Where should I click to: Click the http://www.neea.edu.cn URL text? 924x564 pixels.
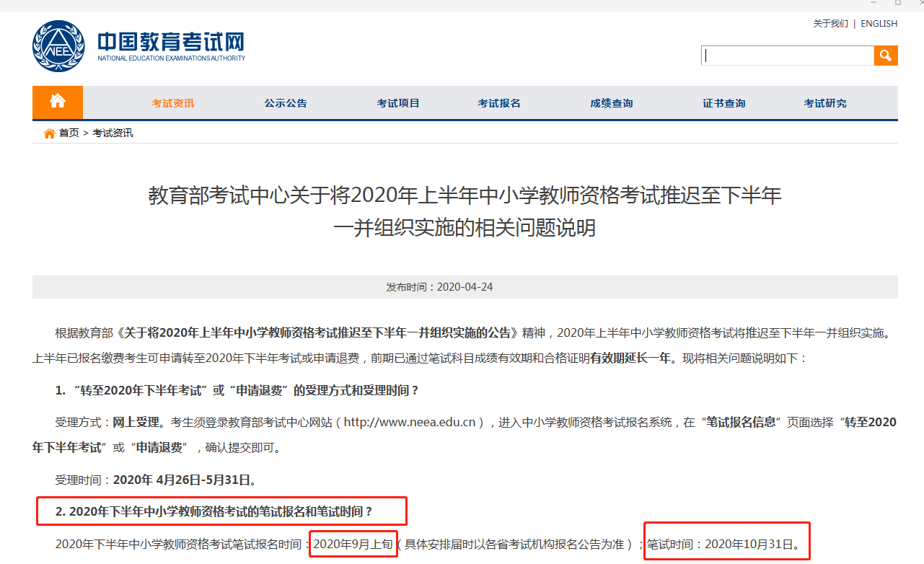coord(413,423)
